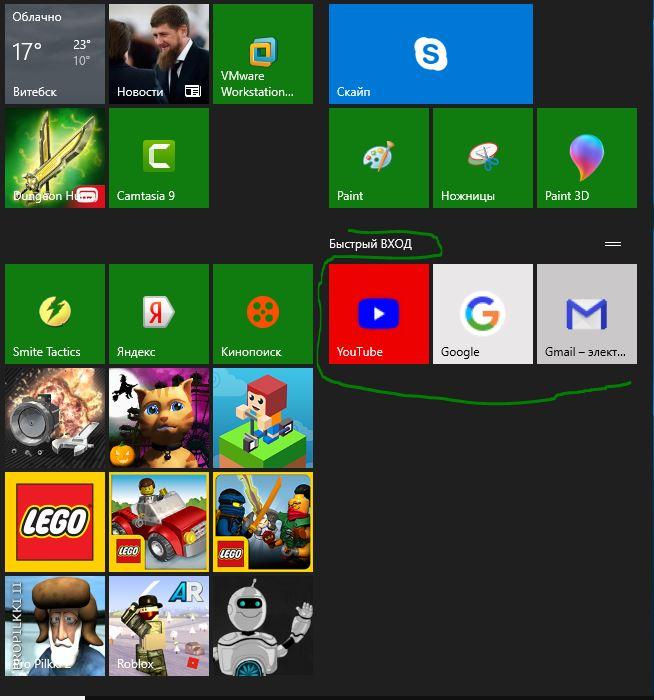Open the LEGO Ninjago game tile
Viewport: 654px width, 700px height.
click(x=263, y=522)
